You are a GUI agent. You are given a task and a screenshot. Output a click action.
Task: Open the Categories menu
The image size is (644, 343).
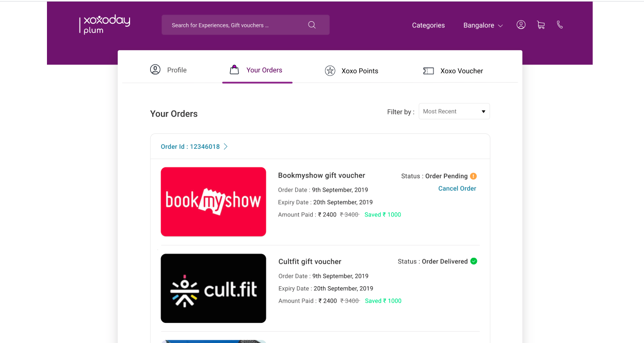(428, 25)
